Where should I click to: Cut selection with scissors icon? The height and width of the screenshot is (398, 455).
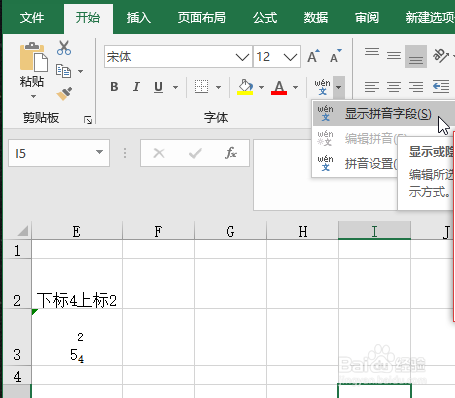[x=64, y=48]
